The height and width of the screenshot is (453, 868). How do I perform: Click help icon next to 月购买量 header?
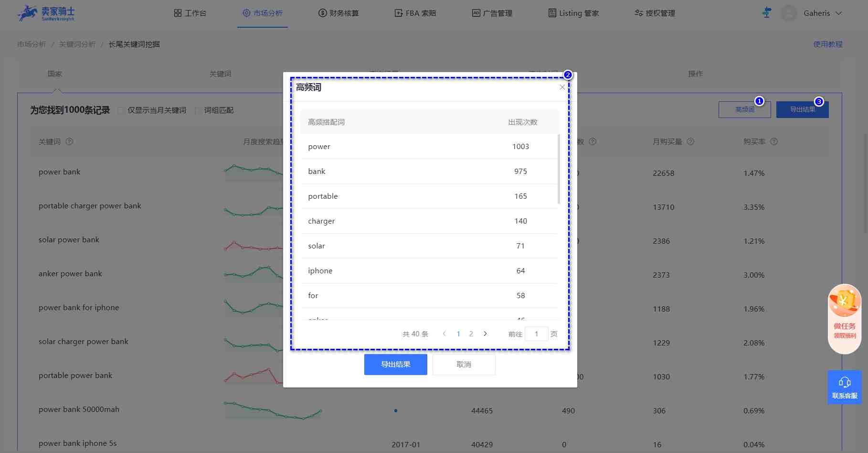pos(690,141)
